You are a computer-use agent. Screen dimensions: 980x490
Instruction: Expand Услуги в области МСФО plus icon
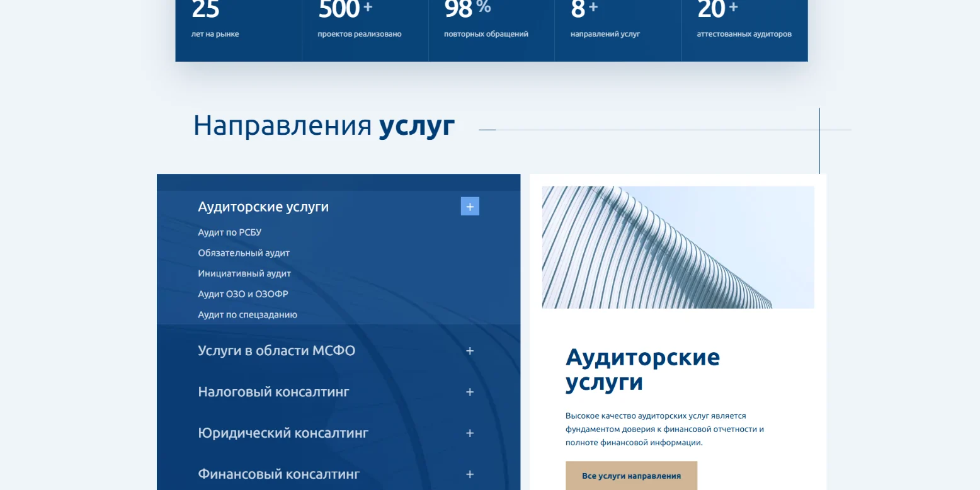click(470, 351)
